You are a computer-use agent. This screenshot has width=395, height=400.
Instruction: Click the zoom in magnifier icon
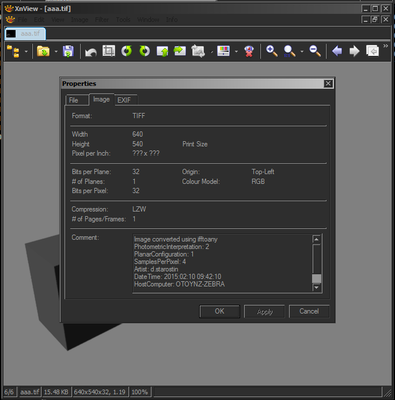point(272,51)
